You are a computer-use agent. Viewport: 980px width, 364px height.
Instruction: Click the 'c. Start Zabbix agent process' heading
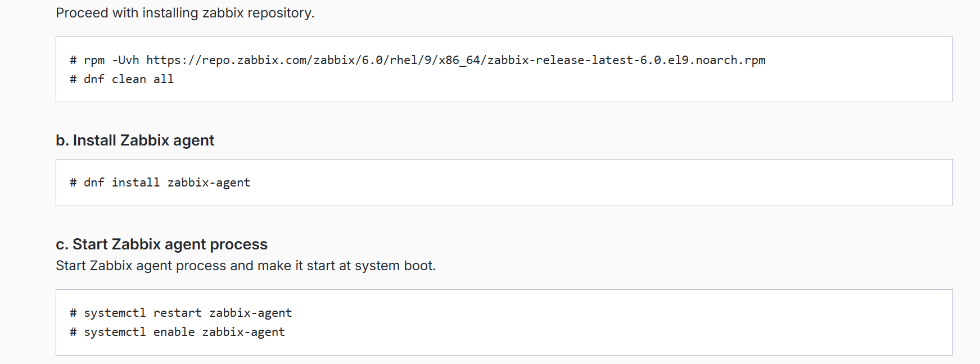pos(161,244)
